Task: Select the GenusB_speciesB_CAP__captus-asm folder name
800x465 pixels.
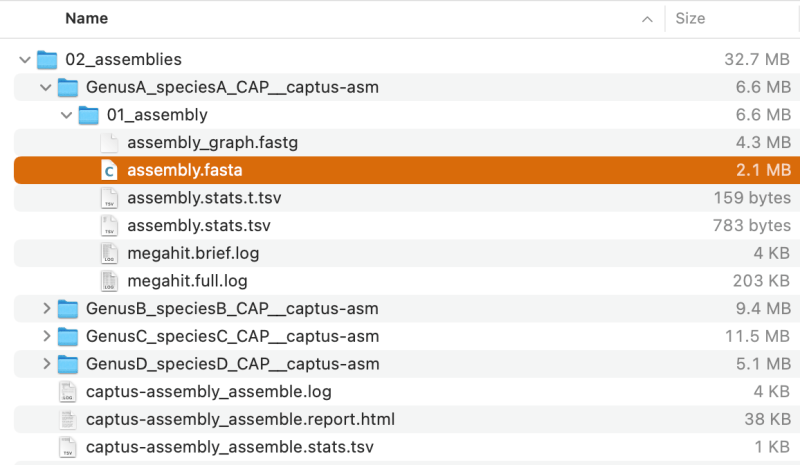Action: click(x=232, y=308)
